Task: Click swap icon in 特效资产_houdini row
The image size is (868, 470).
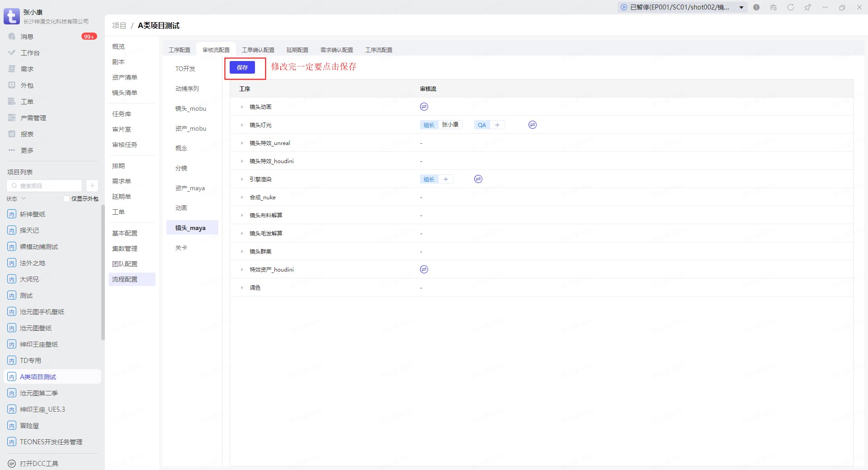Action: point(424,269)
